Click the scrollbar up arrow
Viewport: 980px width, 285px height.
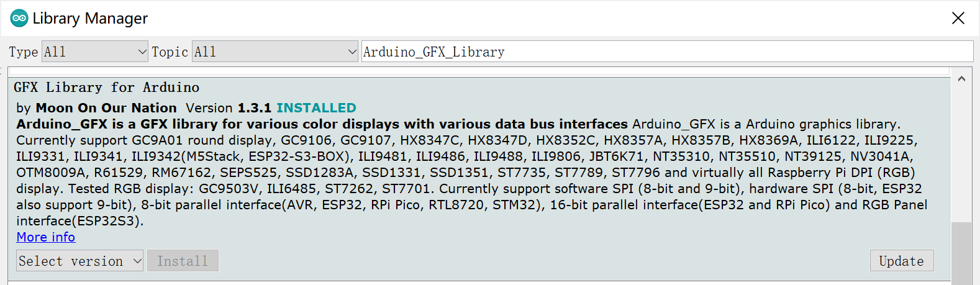pos(961,79)
